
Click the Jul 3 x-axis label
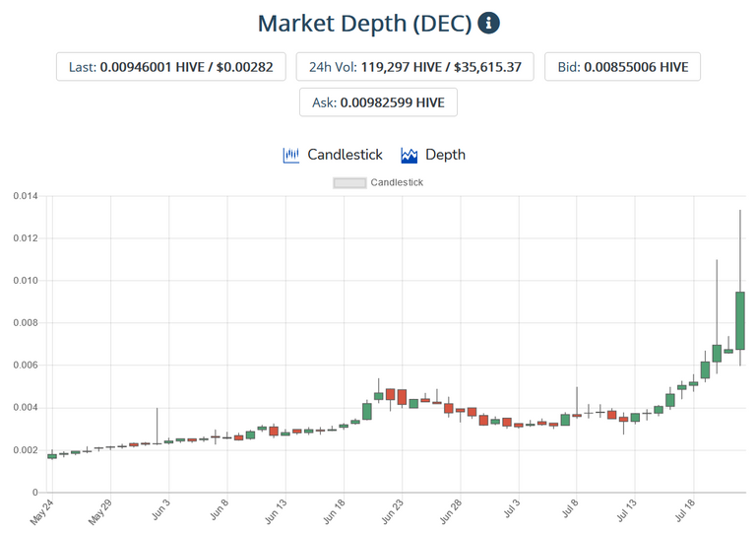point(512,509)
